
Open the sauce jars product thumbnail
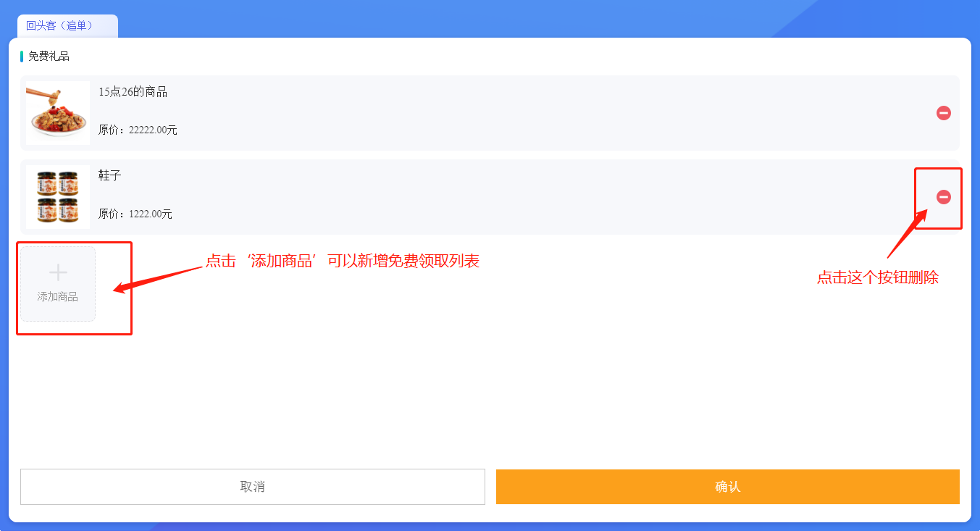point(58,197)
